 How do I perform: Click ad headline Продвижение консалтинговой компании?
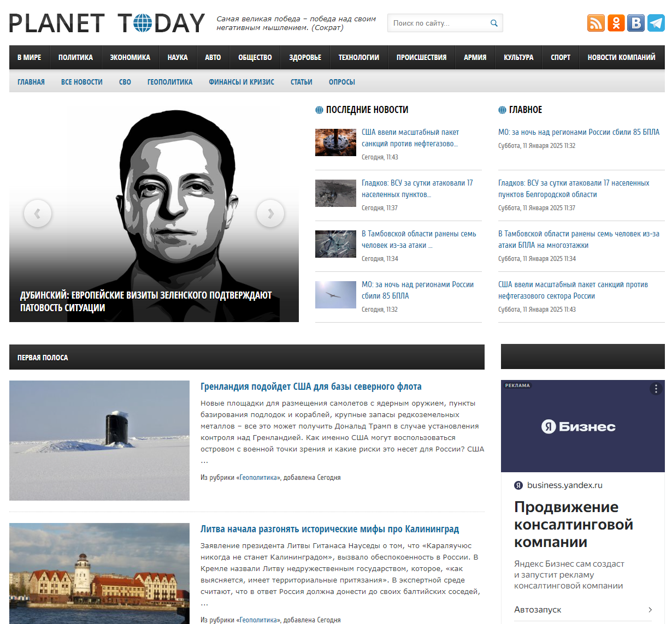coord(574,525)
